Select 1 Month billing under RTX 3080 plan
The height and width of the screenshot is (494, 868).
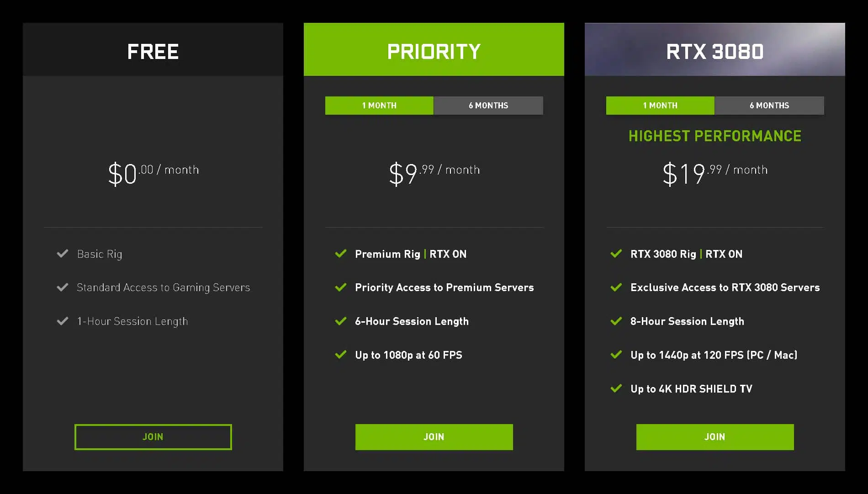tap(660, 105)
